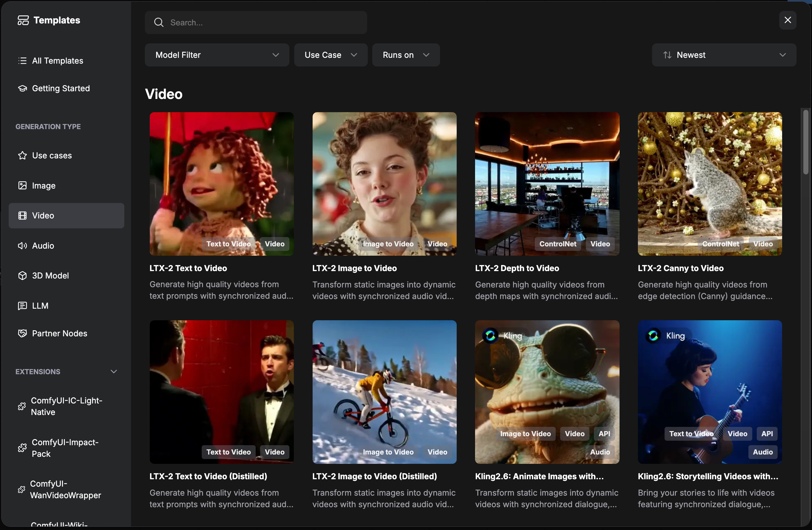Click the Templates logo icon at top left

pos(23,20)
